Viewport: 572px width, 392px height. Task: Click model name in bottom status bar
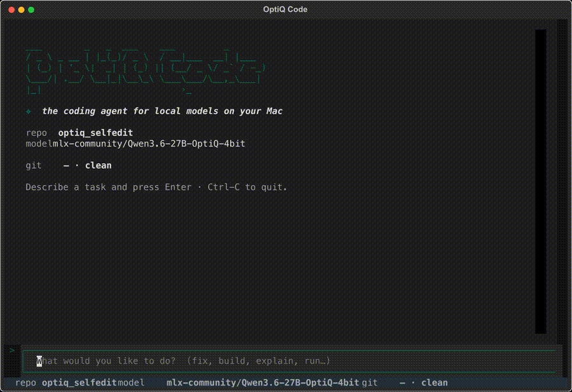262,382
